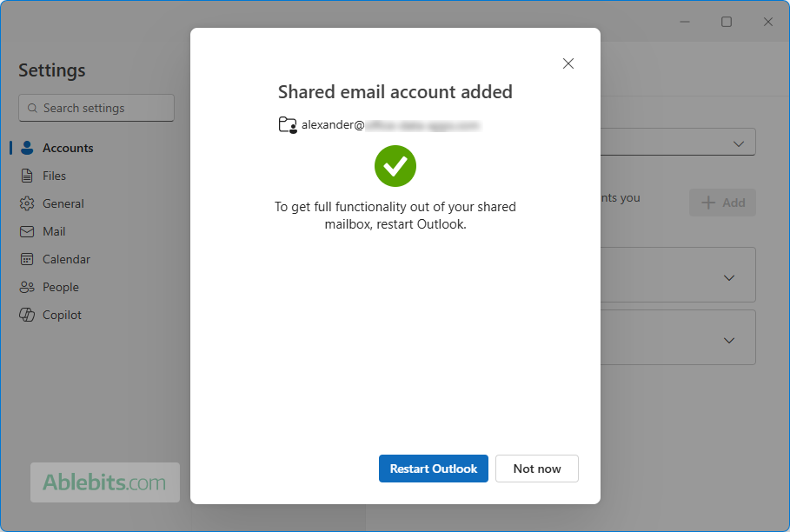Focus the Search settings field
Screen dimensions: 790x532
pyautogui.click(x=96, y=108)
